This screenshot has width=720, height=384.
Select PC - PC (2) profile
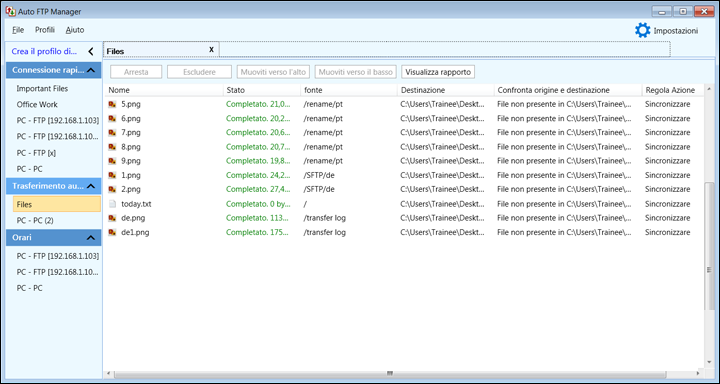pyautogui.click(x=35, y=220)
